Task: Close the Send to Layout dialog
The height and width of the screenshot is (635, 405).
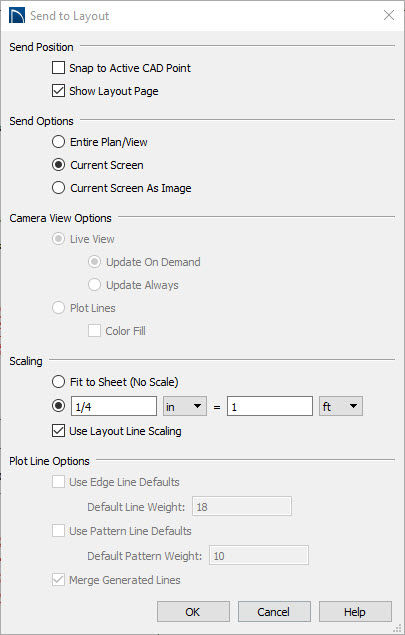Action: (388, 15)
